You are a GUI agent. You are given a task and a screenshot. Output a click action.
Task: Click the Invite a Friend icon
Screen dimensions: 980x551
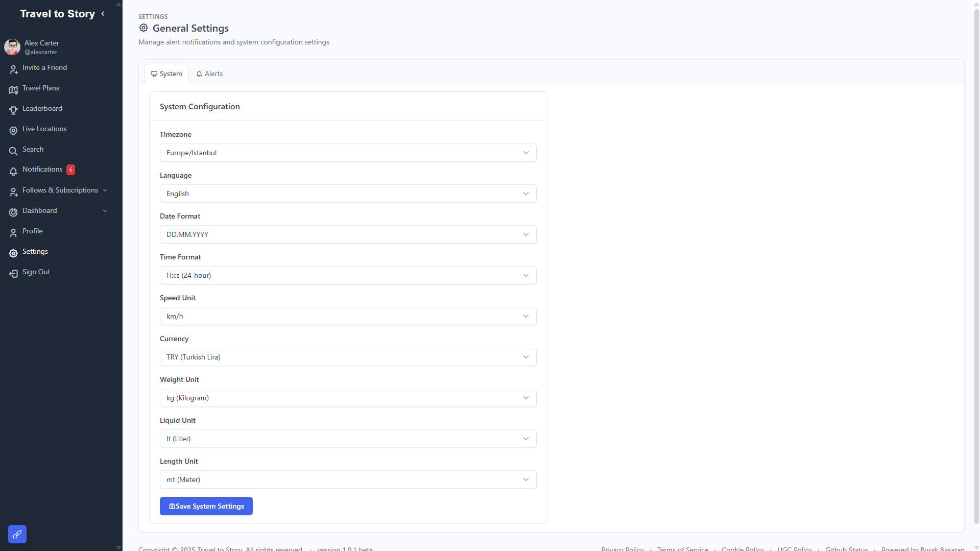13,69
